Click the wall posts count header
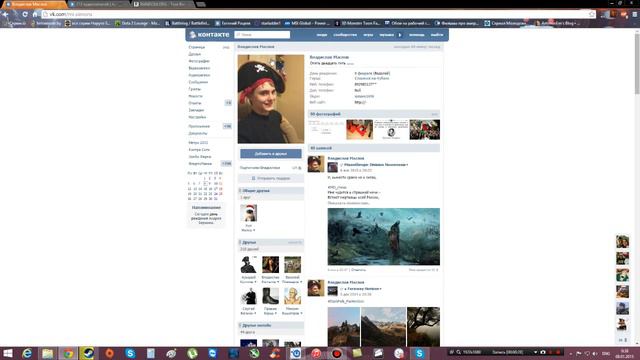Image resolution: width=640 pixels, height=360 pixels. [373, 148]
